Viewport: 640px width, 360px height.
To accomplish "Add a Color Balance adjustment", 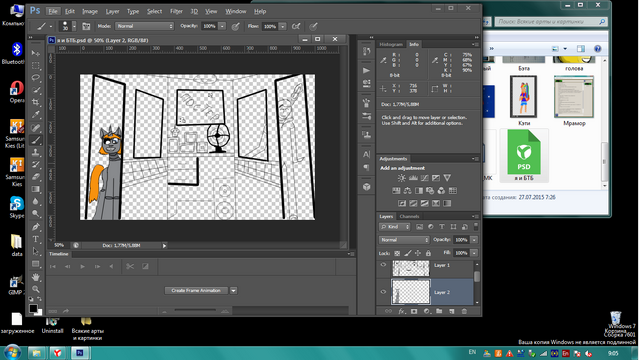I will coord(407,191).
